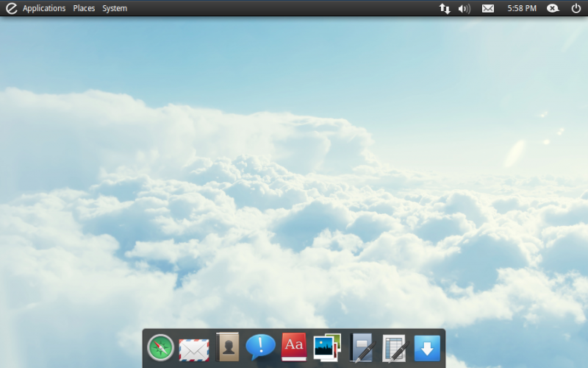Viewport: 588px width, 368px height.
Task: Open the network connections indicator
Action: pos(445,8)
